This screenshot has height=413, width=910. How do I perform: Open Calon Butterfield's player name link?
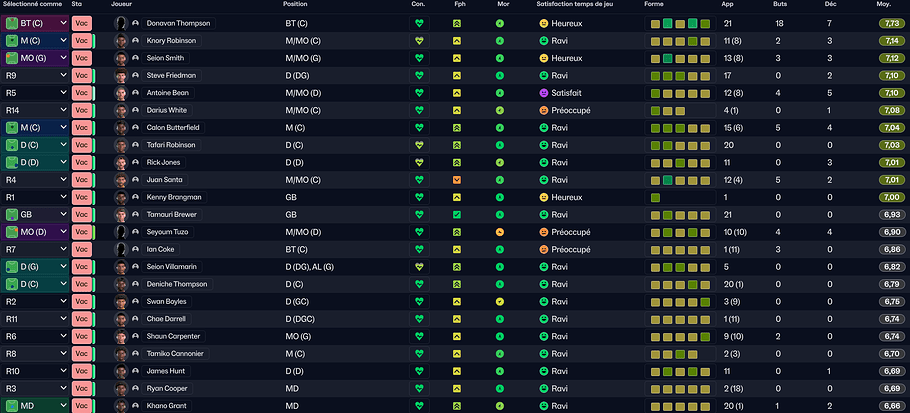point(173,128)
